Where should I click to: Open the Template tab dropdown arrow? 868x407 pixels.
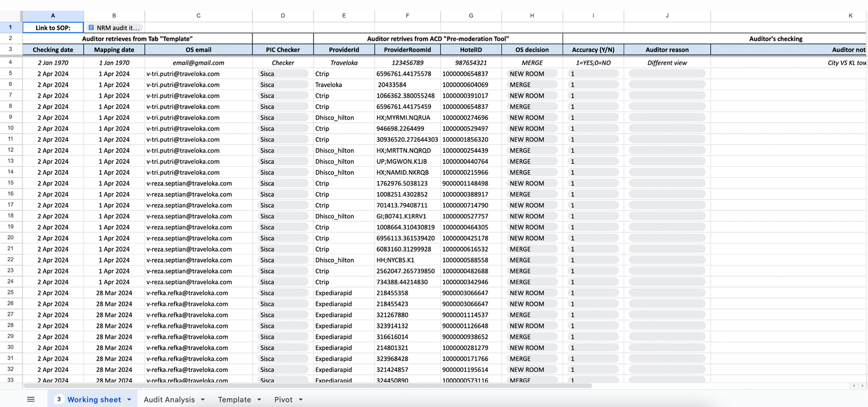pos(259,399)
